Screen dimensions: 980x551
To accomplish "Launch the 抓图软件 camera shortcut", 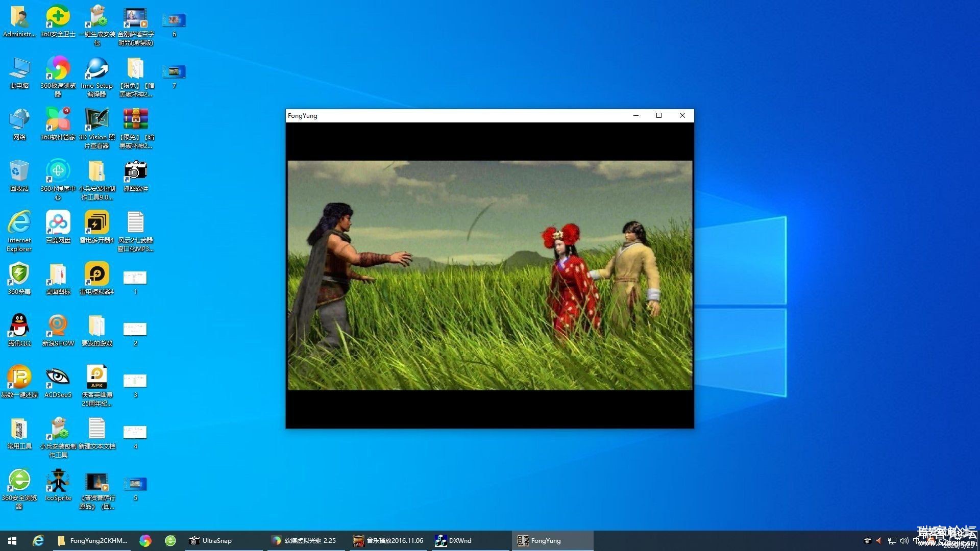I will [x=135, y=177].
